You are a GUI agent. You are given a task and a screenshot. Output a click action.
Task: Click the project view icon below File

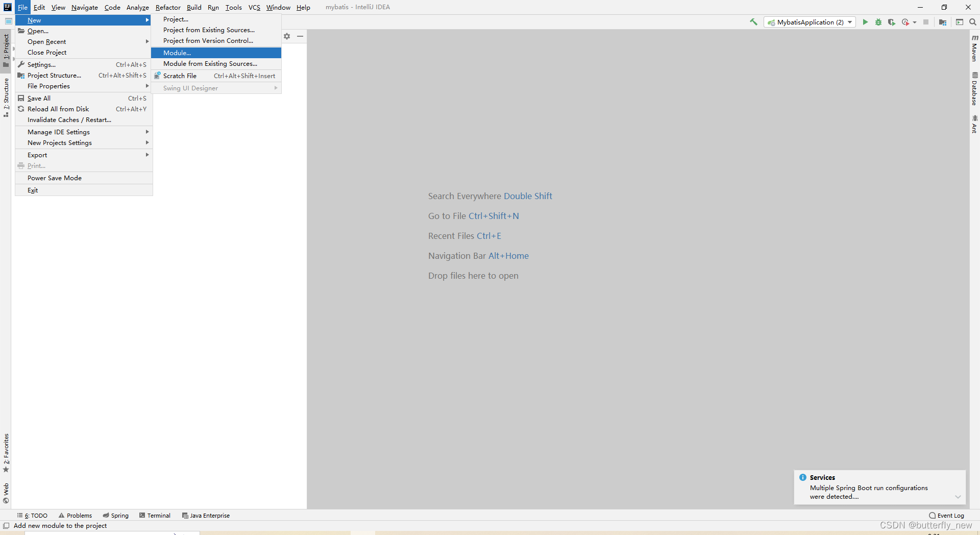(9, 21)
